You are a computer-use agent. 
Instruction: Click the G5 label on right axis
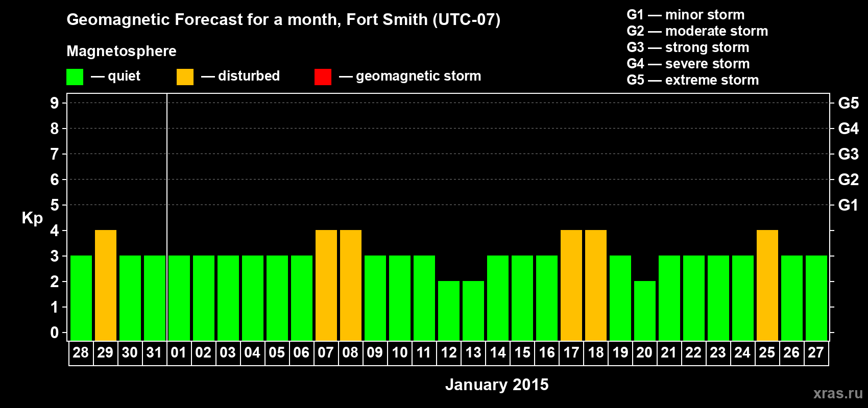849,103
